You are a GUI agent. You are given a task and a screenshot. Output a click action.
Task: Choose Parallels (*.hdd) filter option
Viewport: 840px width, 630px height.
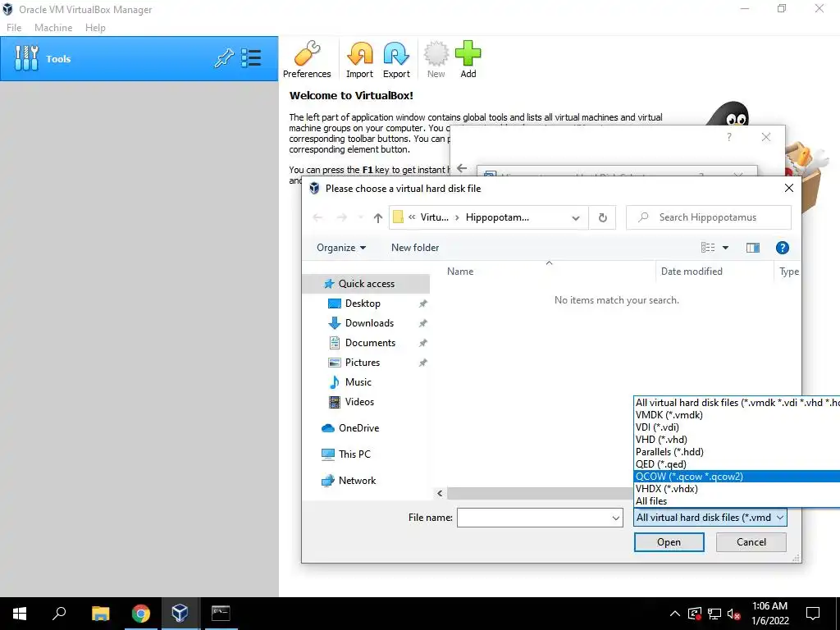point(737,452)
